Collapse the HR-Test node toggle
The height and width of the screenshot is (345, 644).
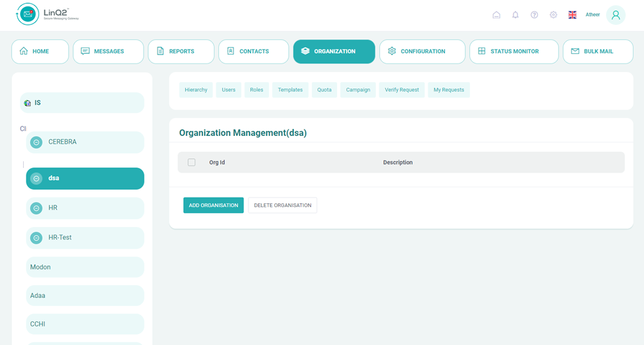[x=36, y=237]
